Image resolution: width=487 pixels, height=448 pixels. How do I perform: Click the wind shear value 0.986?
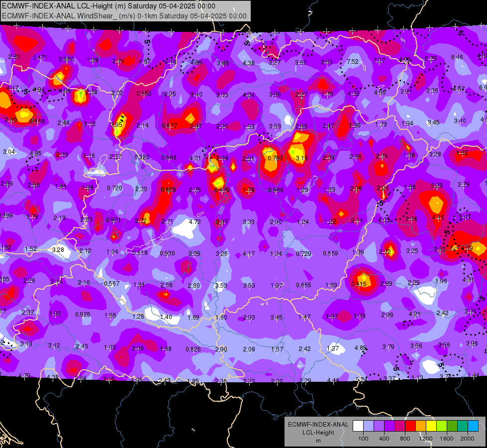point(276,190)
